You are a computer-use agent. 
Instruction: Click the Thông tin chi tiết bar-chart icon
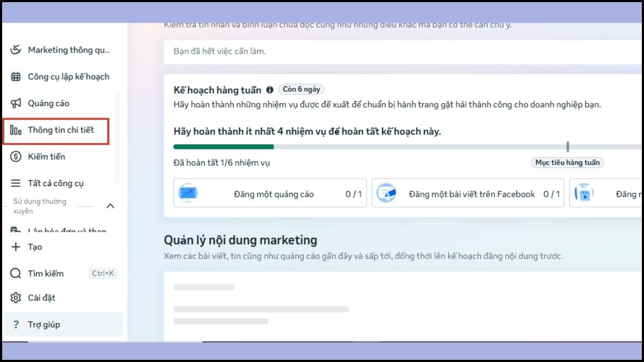click(x=16, y=130)
